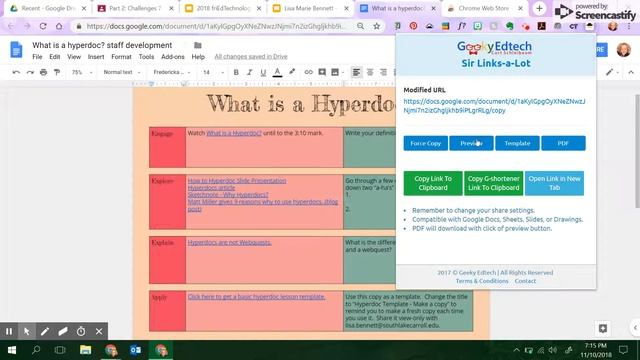Image resolution: width=640 pixels, height=360 pixels.
Task: Pause the Screencastify recording
Action: [9, 331]
